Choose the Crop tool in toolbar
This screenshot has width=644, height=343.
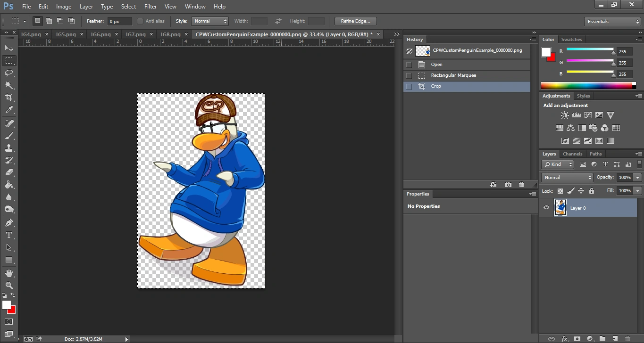tap(9, 98)
